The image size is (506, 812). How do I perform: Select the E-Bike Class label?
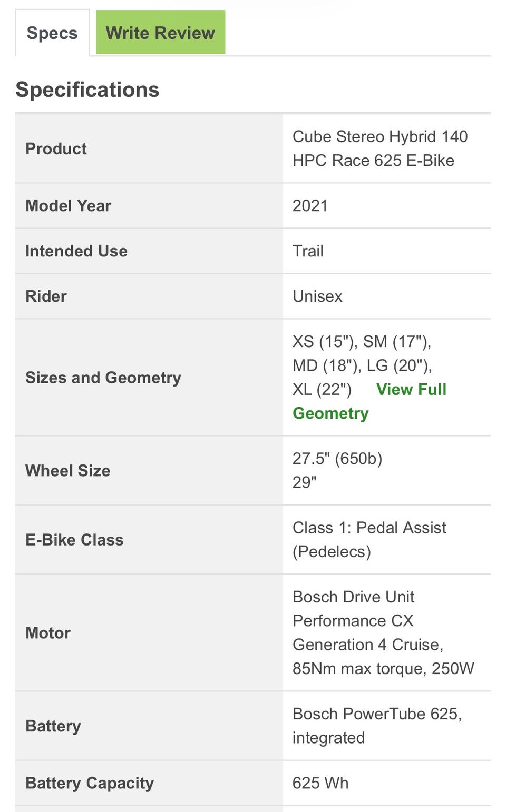coord(74,540)
